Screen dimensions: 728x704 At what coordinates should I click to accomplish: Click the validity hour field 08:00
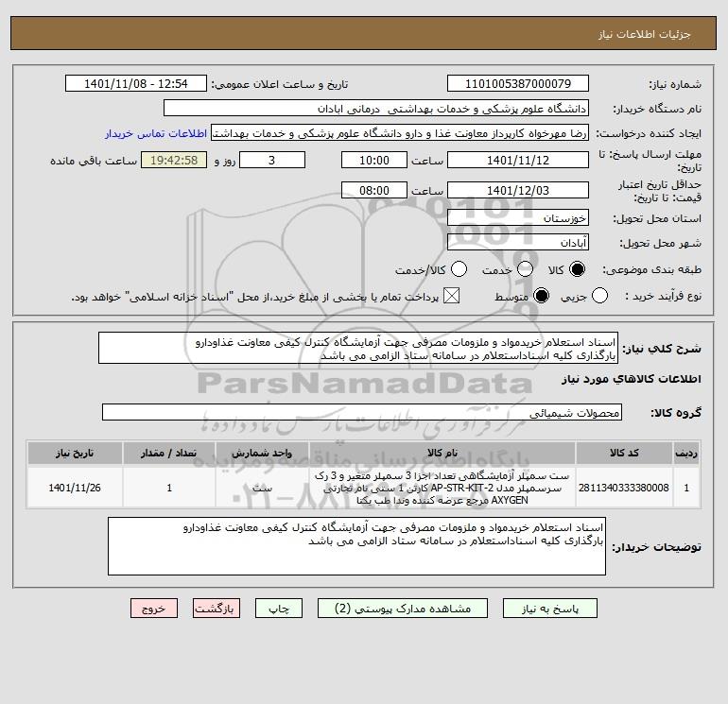point(374,191)
